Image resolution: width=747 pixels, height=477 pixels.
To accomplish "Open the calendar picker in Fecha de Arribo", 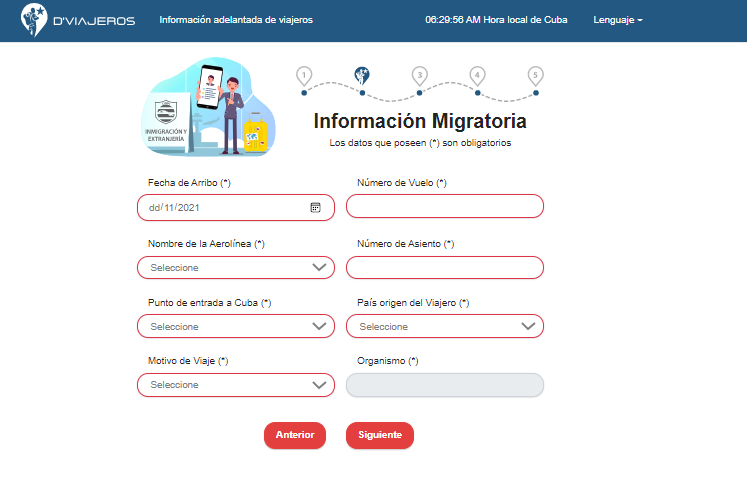I will coord(315,208).
